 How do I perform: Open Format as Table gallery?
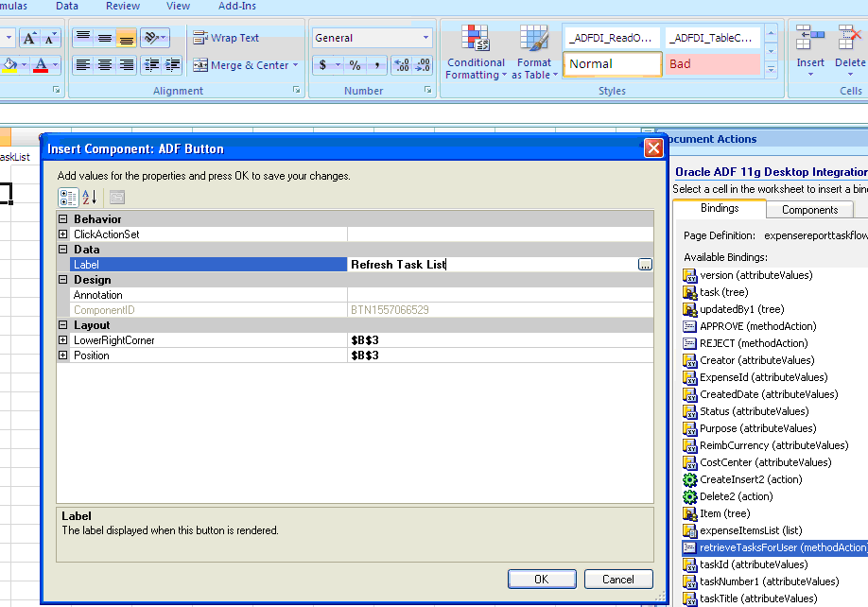[x=534, y=53]
